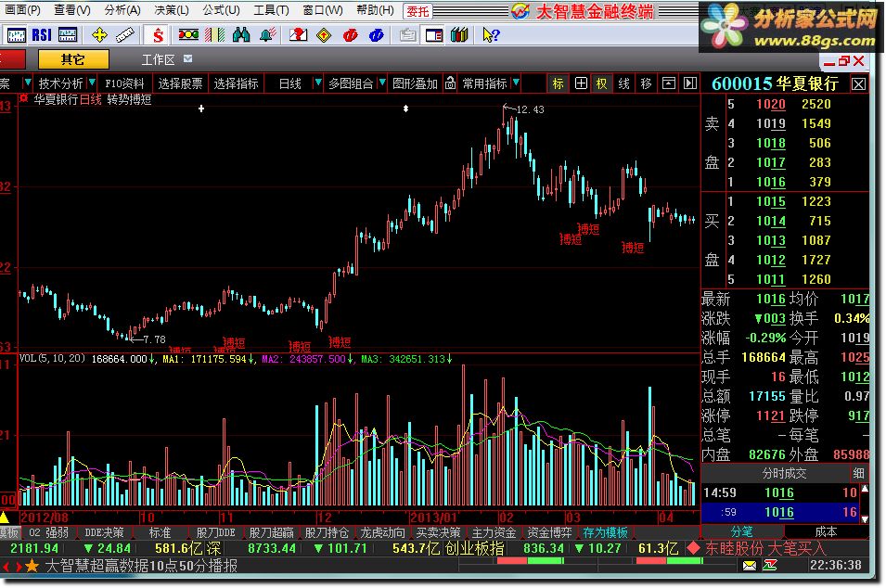Click the red question mark envelope icon
886x588 pixels.
pos(298,35)
